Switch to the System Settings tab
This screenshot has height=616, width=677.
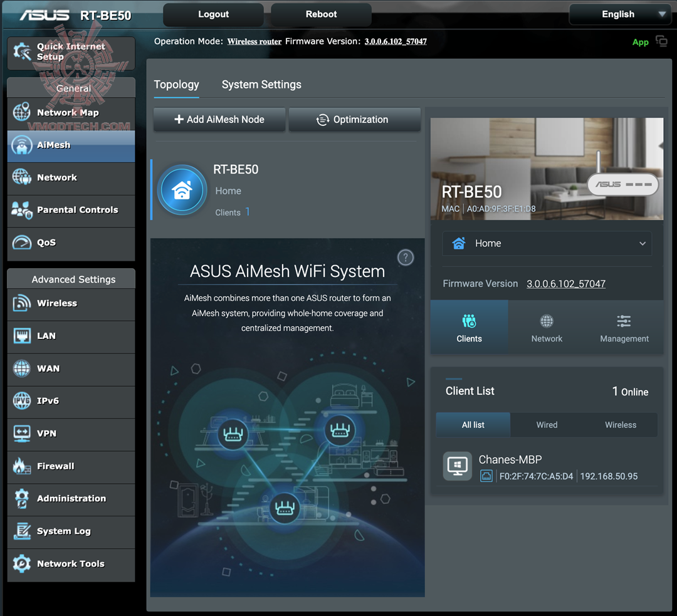pyautogui.click(x=261, y=85)
